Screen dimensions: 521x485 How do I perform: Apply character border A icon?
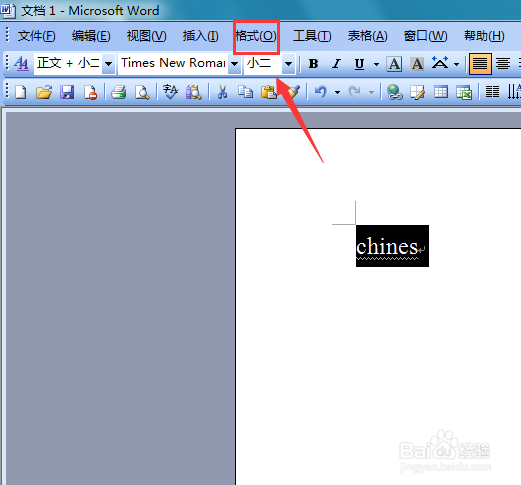pos(394,64)
